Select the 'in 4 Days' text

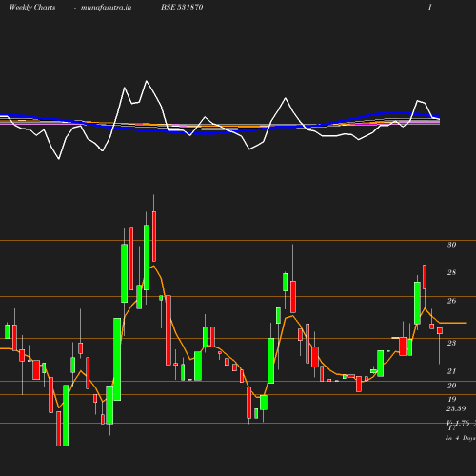click(x=461, y=438)
